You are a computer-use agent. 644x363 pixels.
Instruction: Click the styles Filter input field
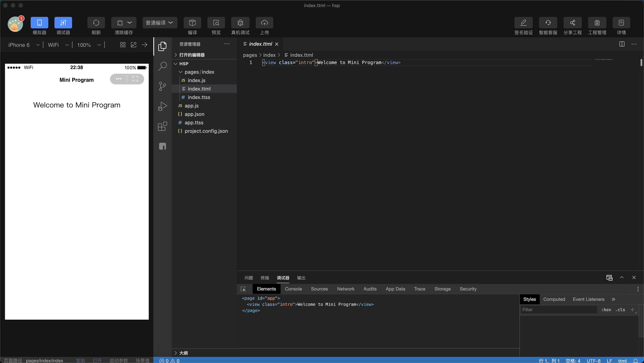click(x=559, y=310)
